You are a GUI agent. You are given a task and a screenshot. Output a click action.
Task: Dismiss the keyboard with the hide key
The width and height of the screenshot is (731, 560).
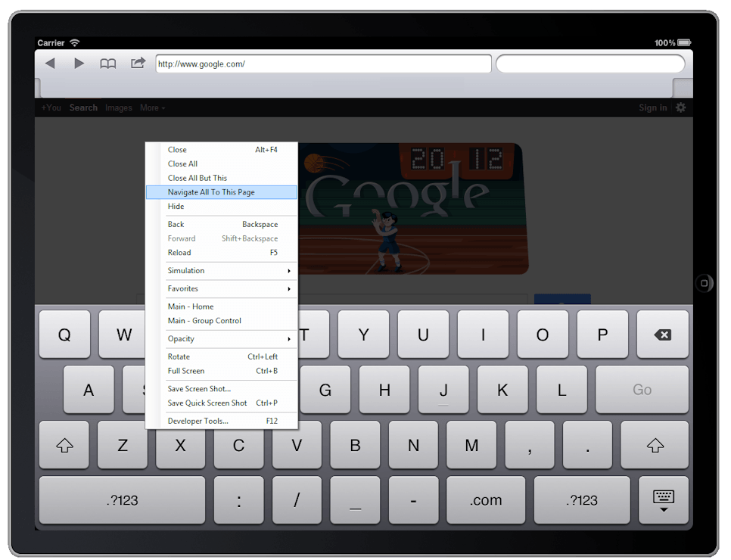coord(664,500)
